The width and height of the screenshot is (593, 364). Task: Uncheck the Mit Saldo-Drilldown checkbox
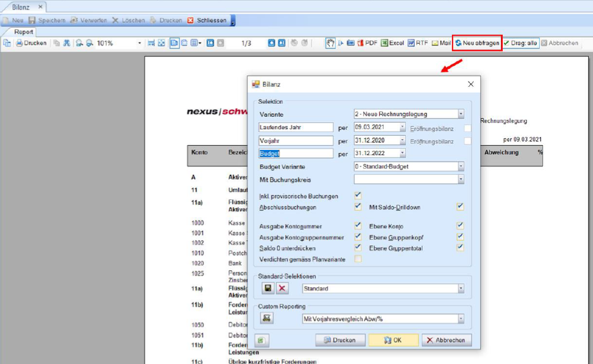(460, 207)
